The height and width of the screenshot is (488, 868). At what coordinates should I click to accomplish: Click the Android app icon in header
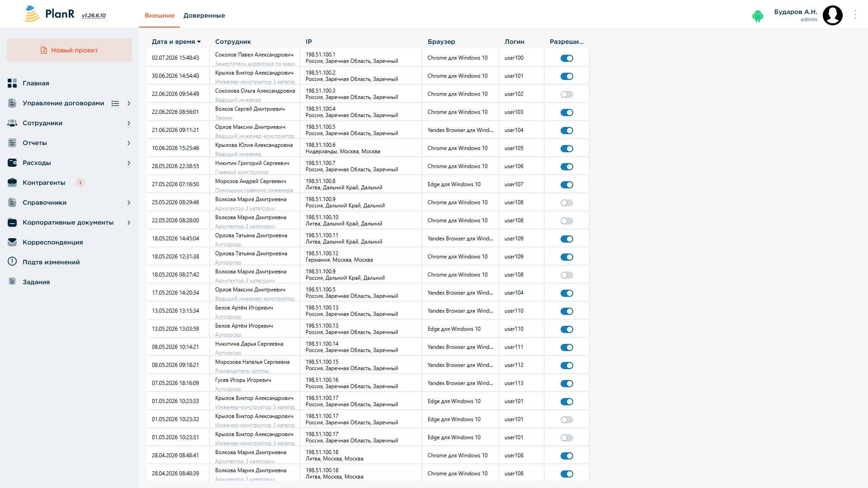(x=758, y=16)
